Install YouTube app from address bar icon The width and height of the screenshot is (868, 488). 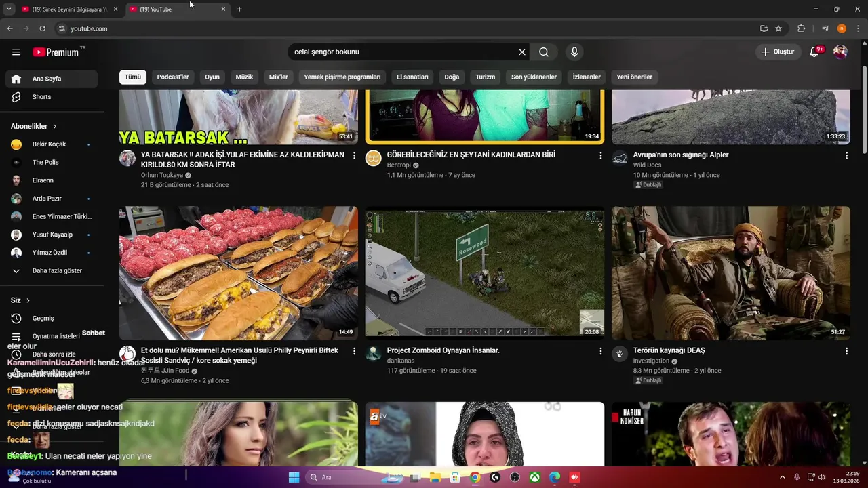764,28
